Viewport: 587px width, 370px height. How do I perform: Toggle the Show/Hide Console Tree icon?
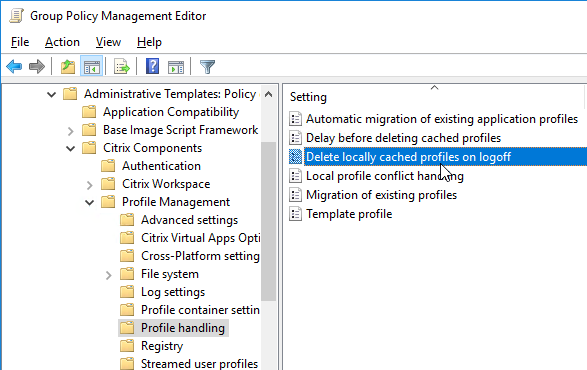(92, 67)
